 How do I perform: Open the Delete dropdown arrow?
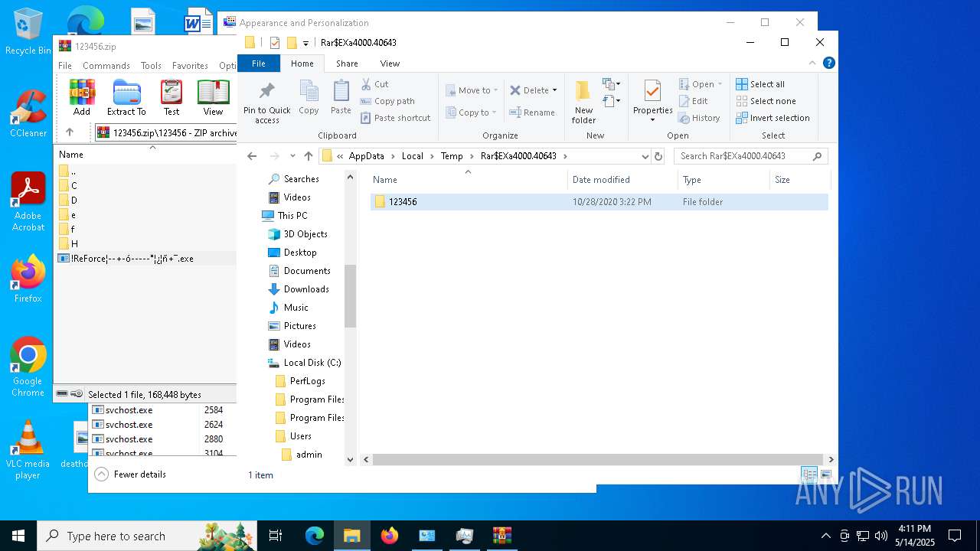[554, 90]
